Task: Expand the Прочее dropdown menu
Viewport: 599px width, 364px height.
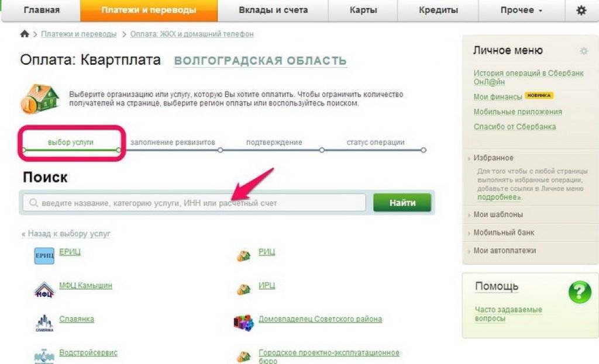Action: [x=521, y=11]
